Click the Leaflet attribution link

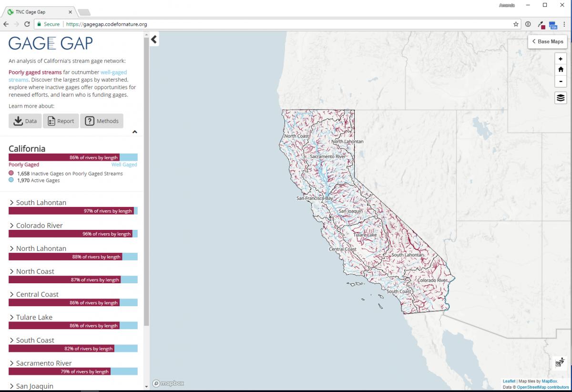pos(509,381)
